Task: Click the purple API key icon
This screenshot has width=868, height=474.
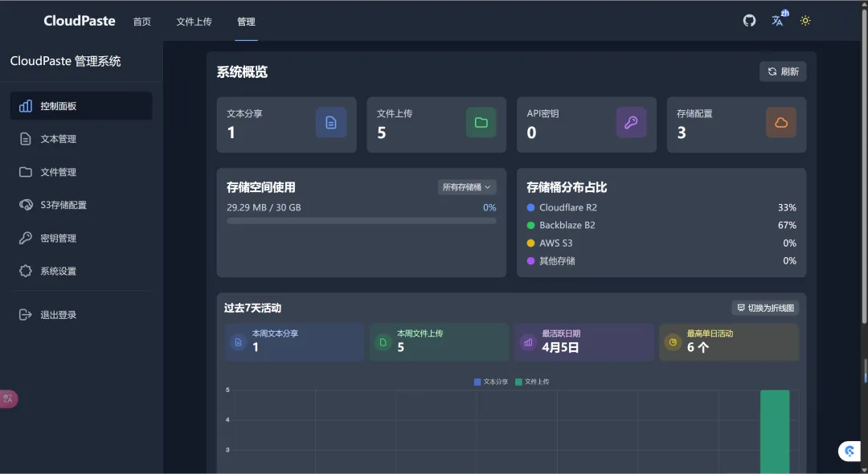Action: [631, 122]
